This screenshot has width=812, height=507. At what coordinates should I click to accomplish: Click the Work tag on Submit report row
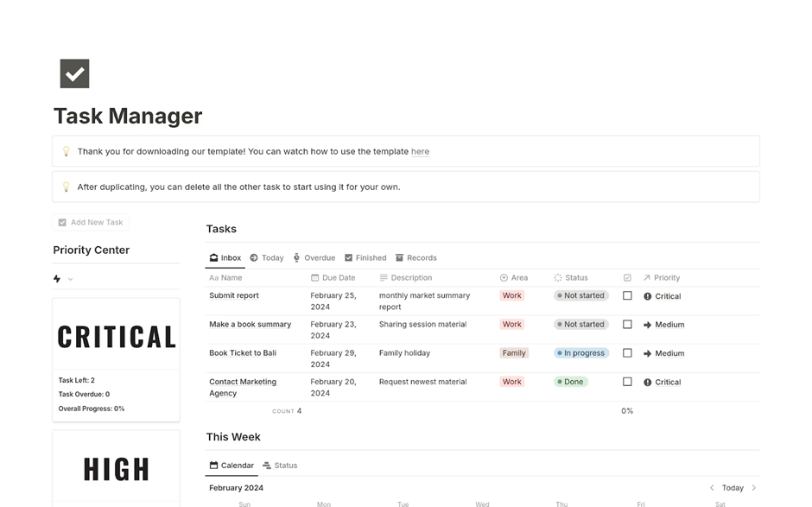pos(511,295)
